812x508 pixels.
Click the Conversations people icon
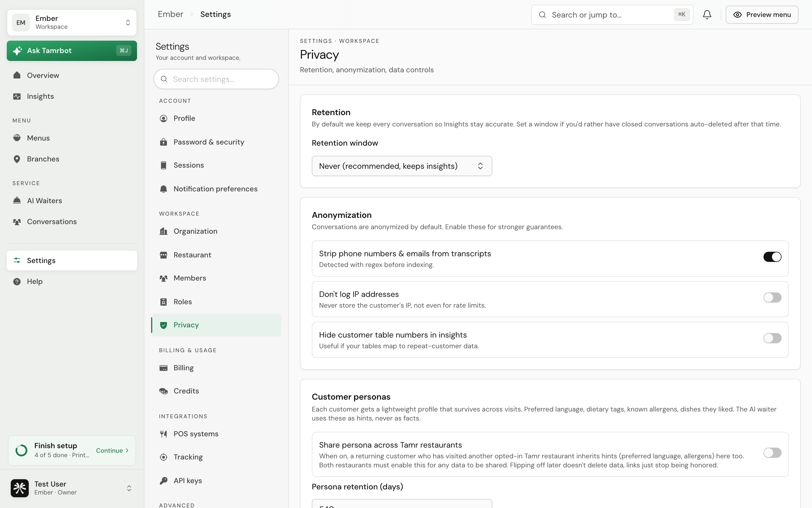(17, 222)
